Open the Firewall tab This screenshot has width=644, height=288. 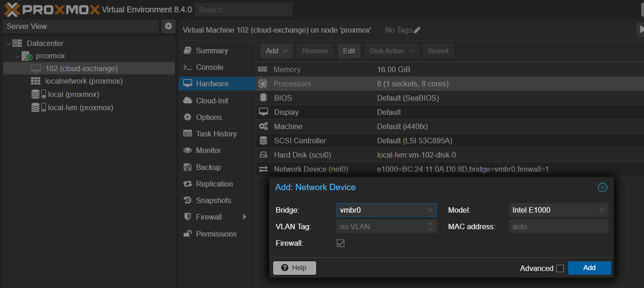[217, 217]
